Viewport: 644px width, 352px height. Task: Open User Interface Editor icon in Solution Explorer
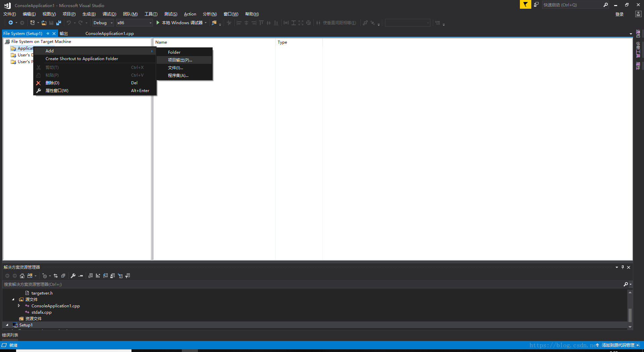[113, 276]
